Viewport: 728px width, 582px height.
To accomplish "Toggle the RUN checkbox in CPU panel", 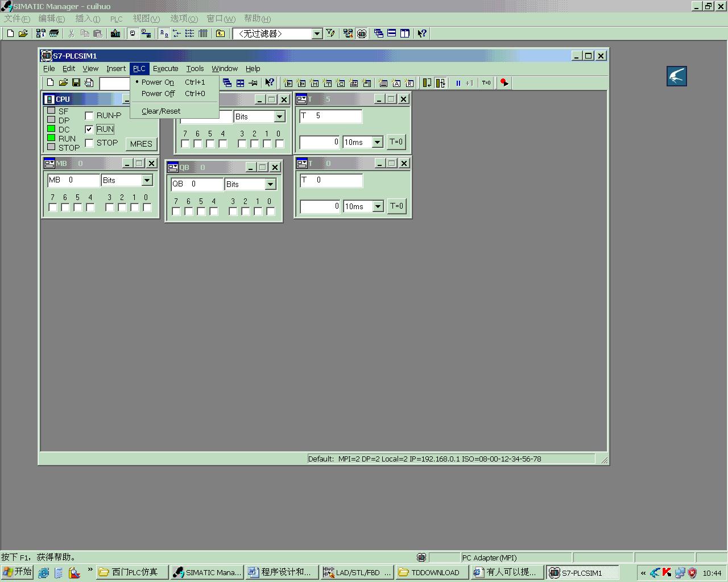I will (89, 129).
